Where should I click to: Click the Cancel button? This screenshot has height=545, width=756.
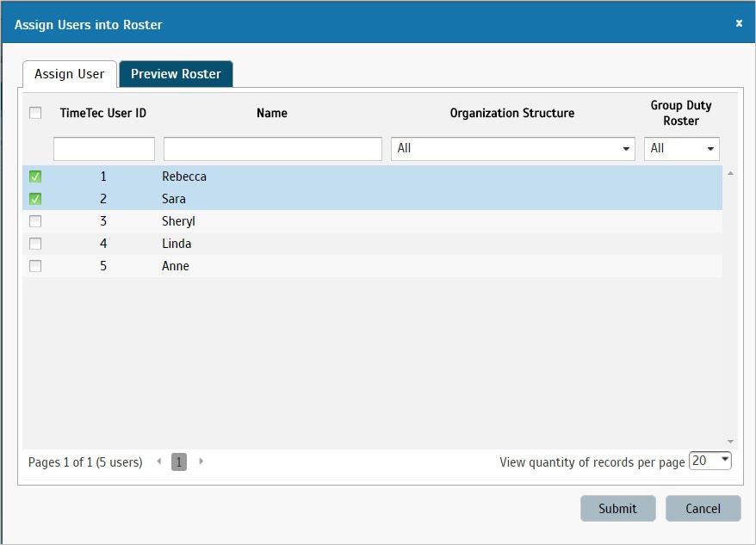click(x=703, y=508)
